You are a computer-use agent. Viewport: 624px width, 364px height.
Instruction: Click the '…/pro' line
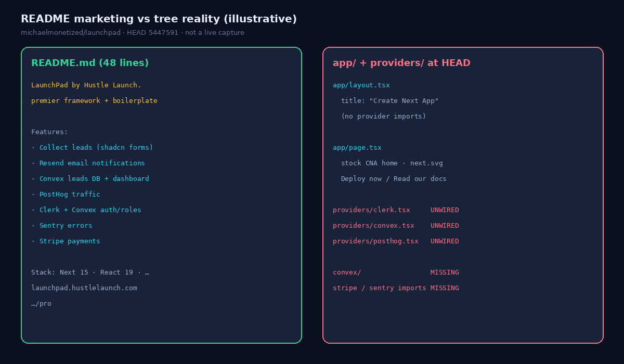point(41,304)
